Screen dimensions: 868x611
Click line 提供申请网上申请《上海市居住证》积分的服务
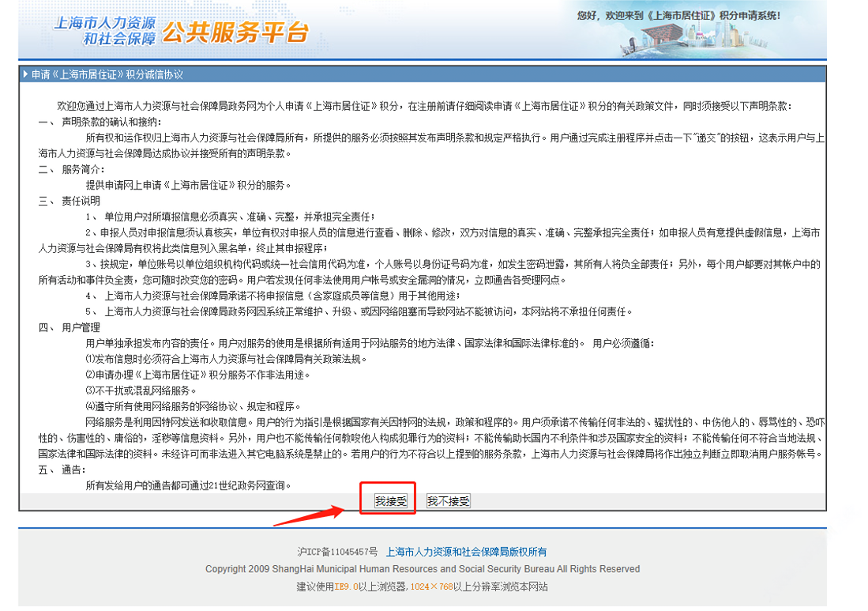click(x=188, y=185)
